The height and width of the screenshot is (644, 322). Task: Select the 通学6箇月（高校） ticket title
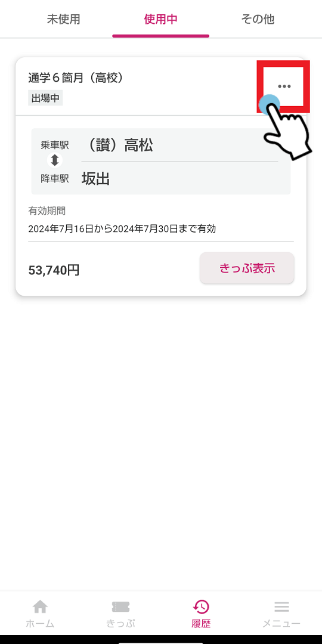76,78
